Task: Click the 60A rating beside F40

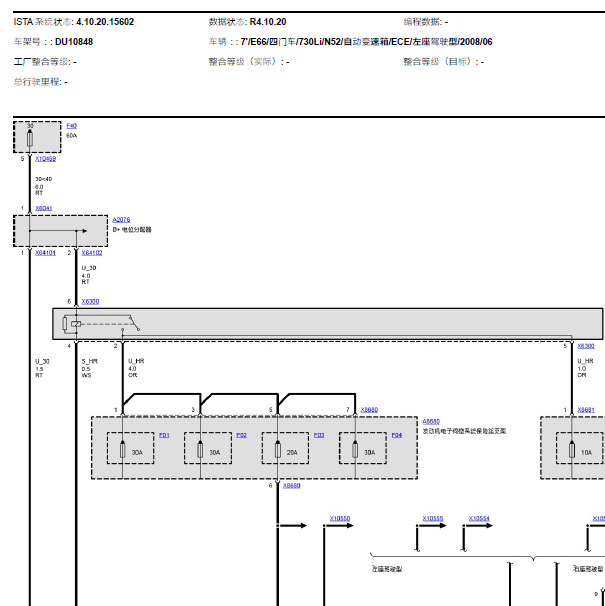Action: [x=72, y=136]
